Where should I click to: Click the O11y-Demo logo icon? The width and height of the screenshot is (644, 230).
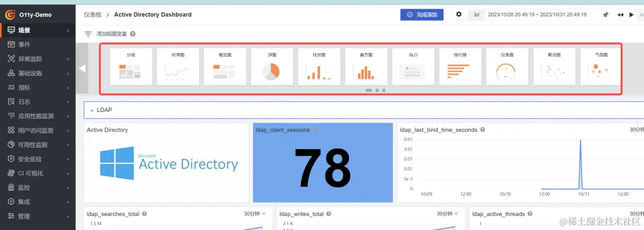click(x=10, y=15)
